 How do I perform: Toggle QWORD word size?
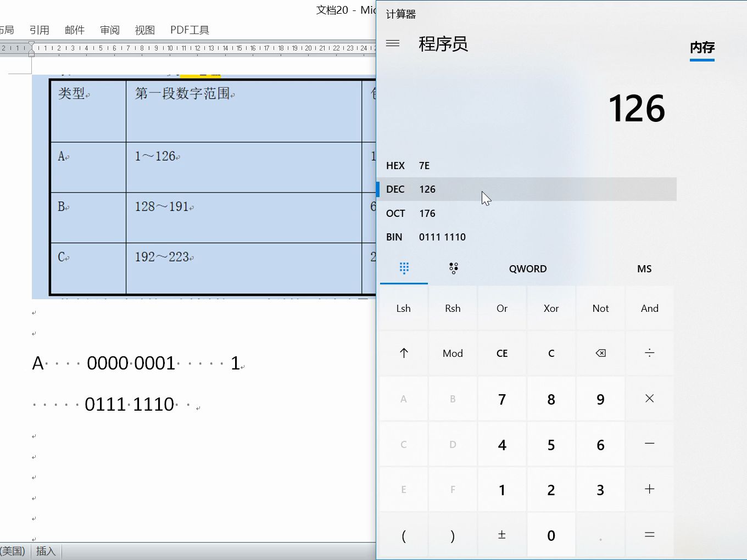(527, 268)
